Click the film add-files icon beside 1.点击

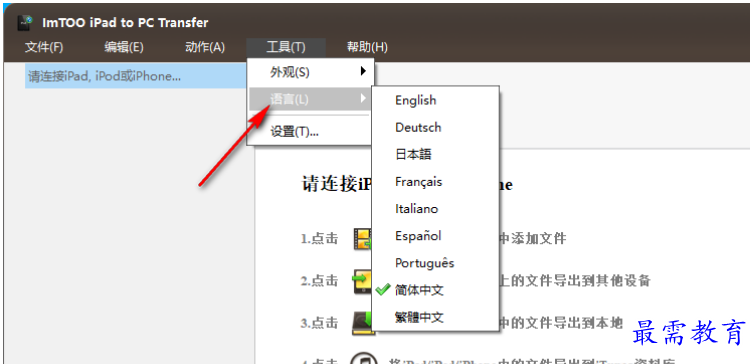[x=363, y=239]
